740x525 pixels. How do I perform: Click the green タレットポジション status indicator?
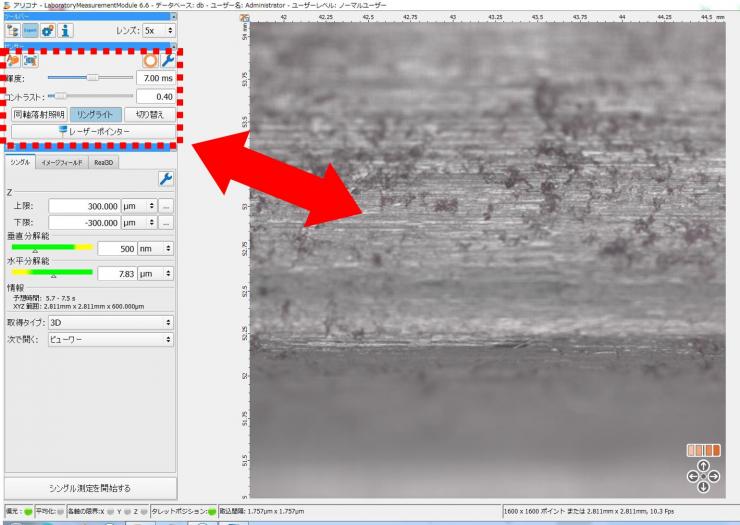pos(212,511)
